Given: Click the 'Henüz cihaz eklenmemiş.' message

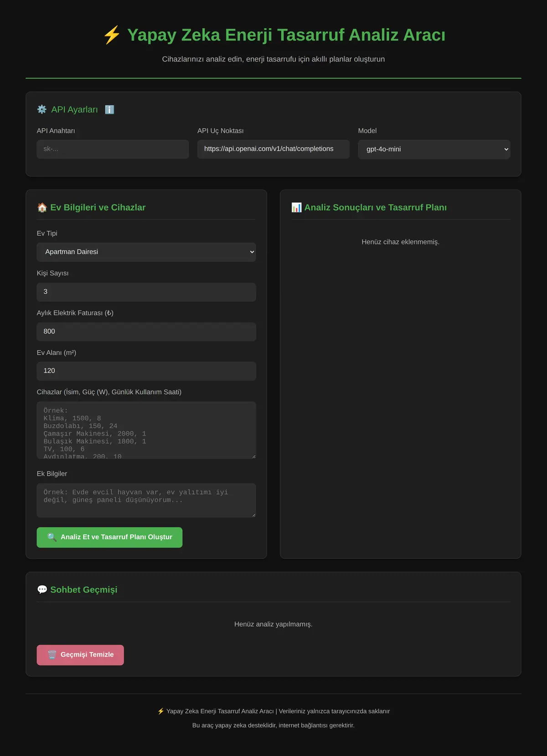Looking at the screenshot, I should [401, 242].
